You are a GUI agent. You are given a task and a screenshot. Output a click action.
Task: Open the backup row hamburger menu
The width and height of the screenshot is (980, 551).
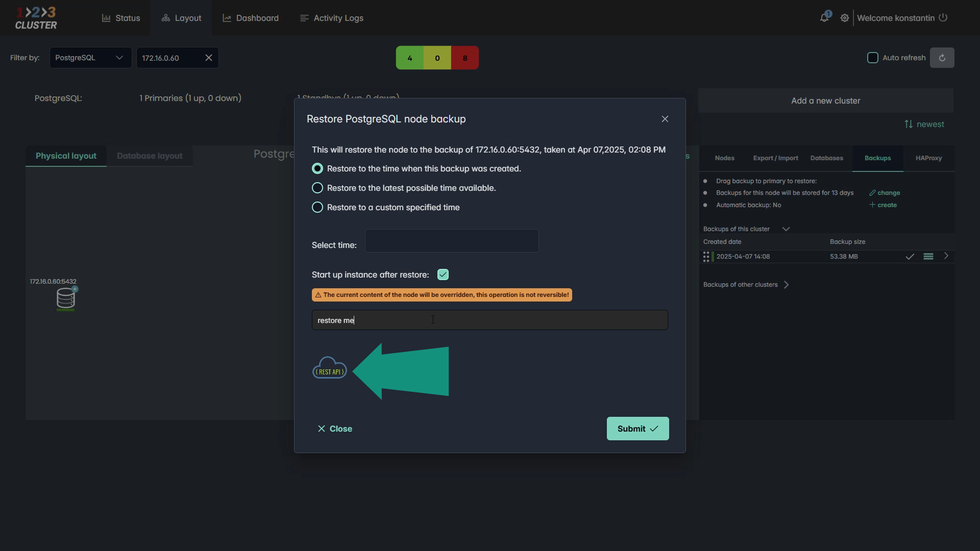pyautogui.click(x=928, y=257)
